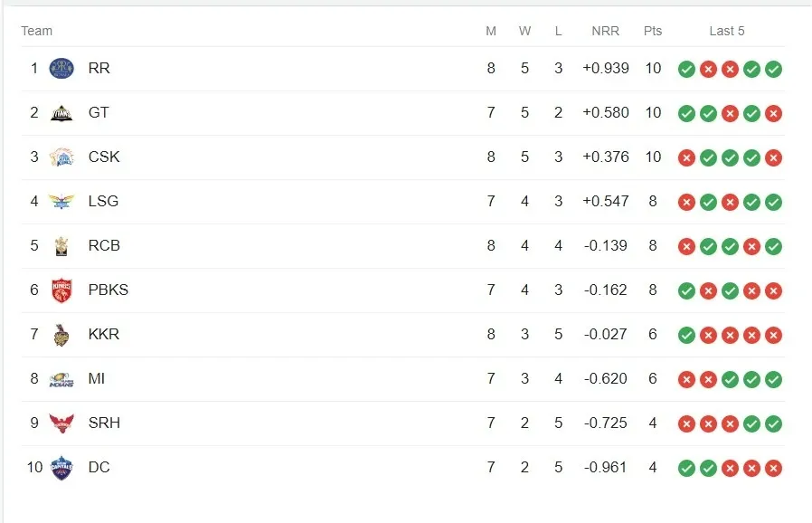812x523 pixels.
Task: Click the Punjab Kings team logo
Action: point(61,290)
